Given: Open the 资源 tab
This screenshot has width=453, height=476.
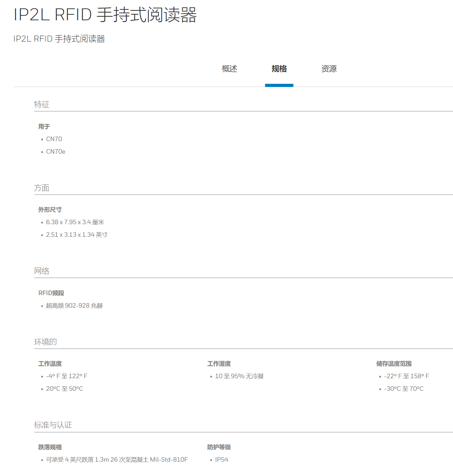Looking at the screenshot, I should click(329, 69).
